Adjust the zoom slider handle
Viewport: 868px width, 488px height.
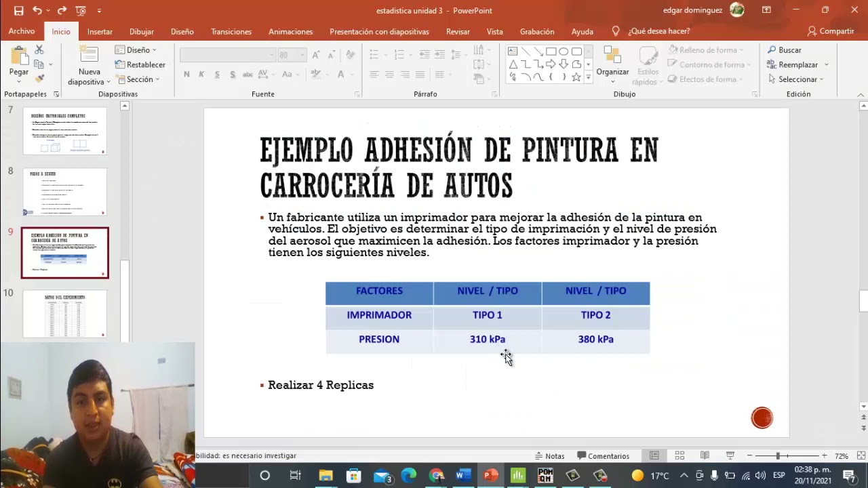pos(778,456)
